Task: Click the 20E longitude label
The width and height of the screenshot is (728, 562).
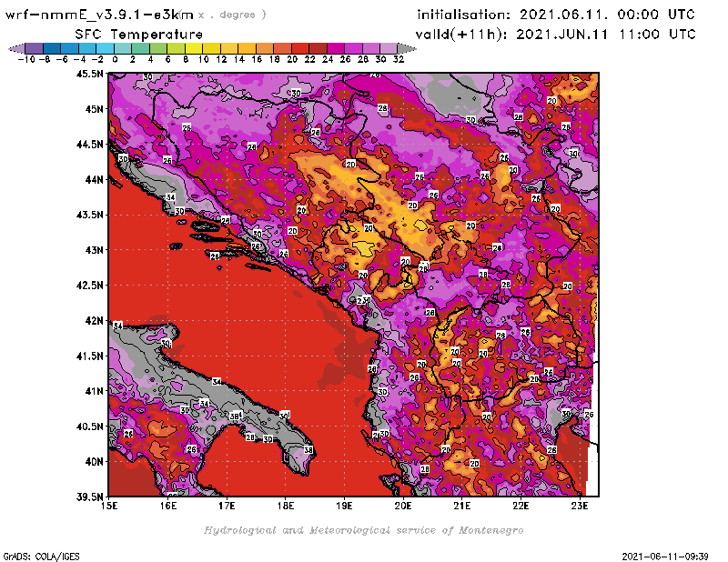Action: [403, 506]
